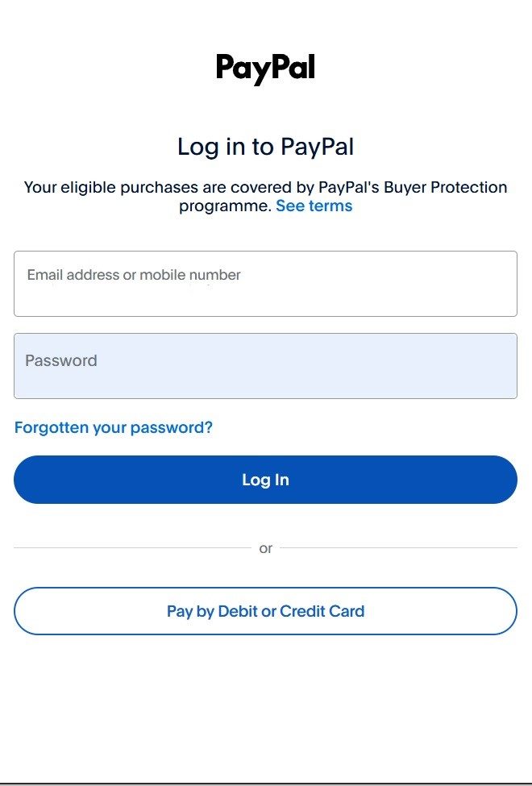Click the "Pay by Debit or Credit Card" button label
Viewport: 532px width, 786px height.
[265, 611]
